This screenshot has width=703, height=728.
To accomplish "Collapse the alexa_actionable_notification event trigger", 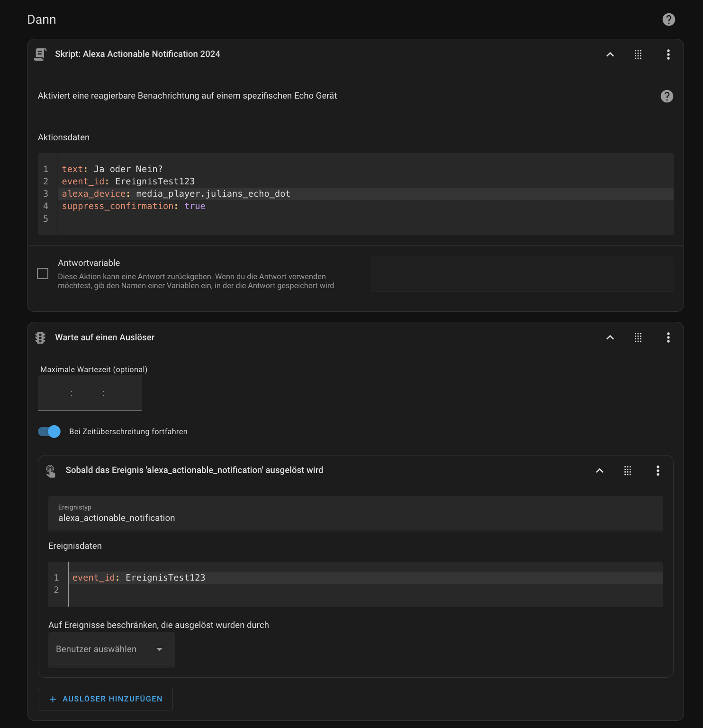I will tap(599, 471).
